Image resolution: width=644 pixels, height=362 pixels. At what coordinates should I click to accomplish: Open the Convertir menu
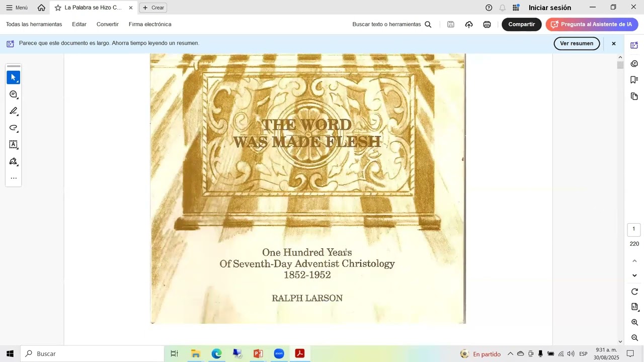click(108, 24)
